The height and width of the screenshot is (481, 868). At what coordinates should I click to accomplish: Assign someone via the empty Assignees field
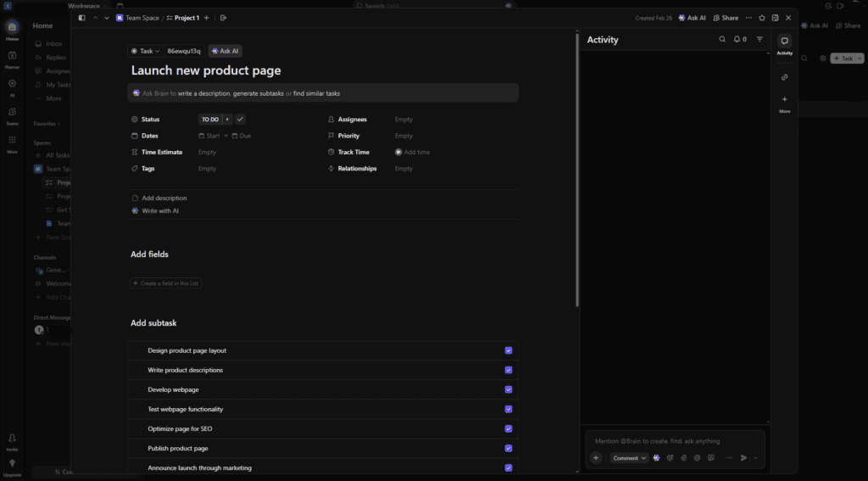point(403,119)
